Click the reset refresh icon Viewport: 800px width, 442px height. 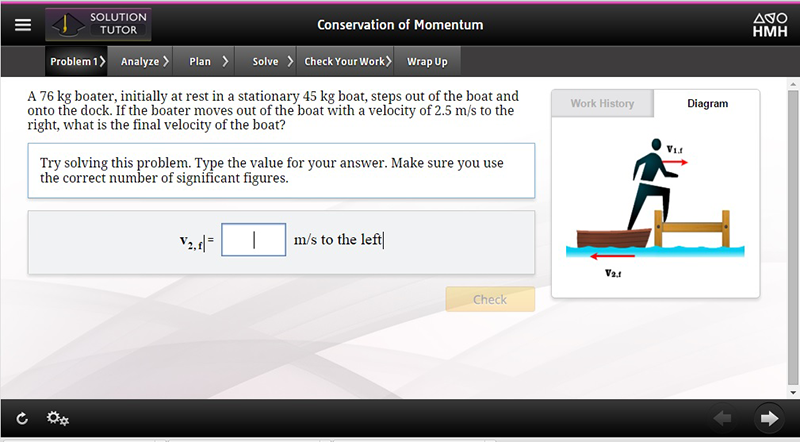(23, 418)
